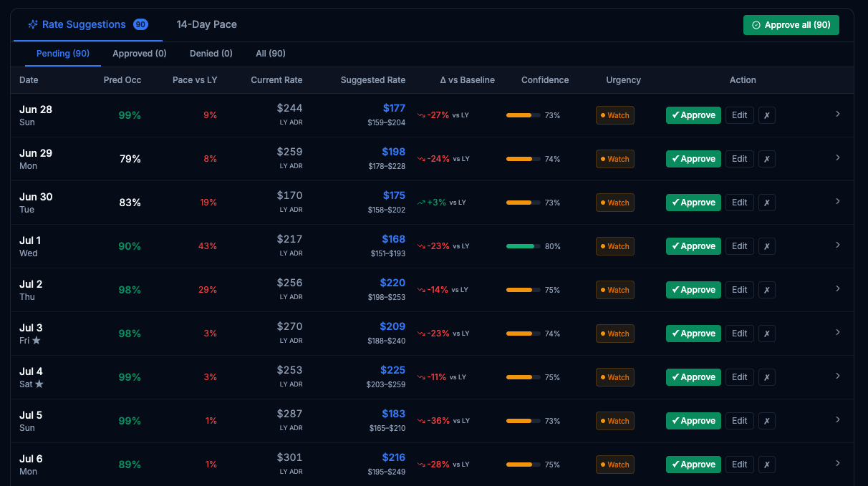Expand the Jul 6 row details chevron

point(837,463)
